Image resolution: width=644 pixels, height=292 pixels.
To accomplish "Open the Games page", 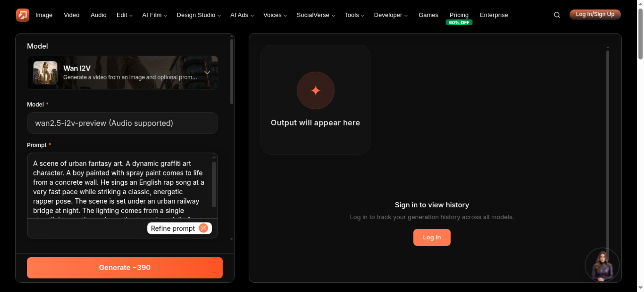I will (428, 15).
